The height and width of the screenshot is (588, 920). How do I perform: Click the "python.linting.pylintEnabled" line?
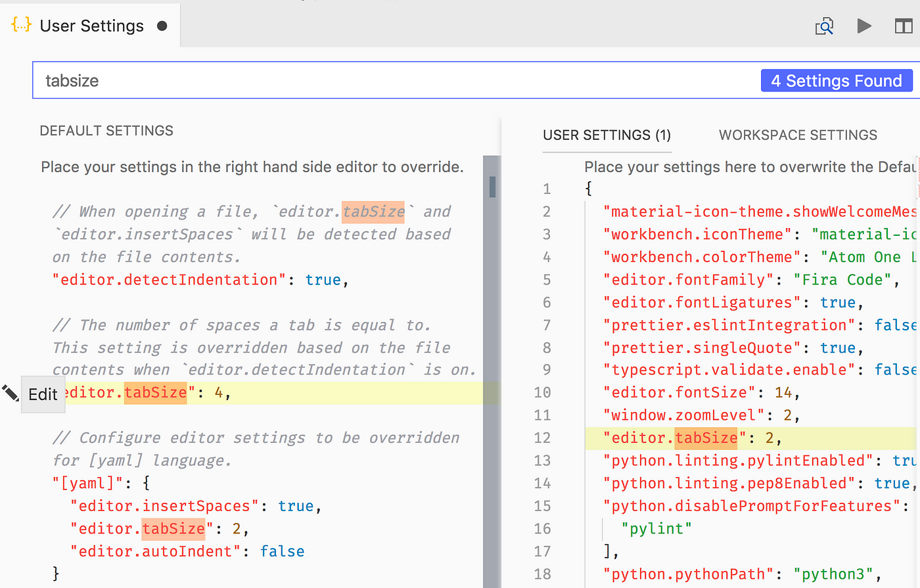pyautogui.click(x=760, y=461)
